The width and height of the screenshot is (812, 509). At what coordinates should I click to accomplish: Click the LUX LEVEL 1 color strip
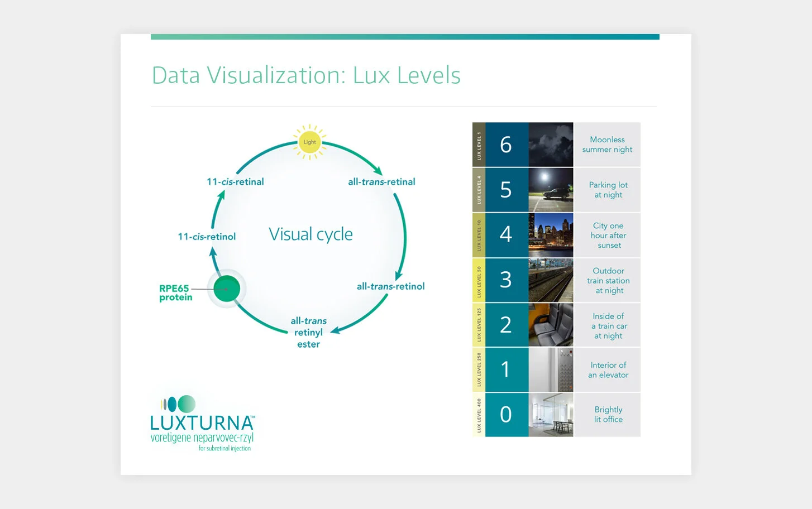click(479, 145)
